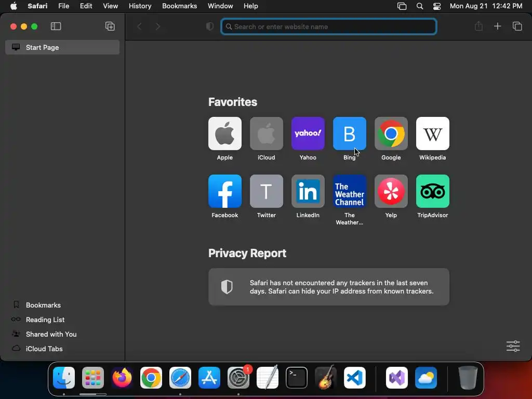Open the Apple menu in the menu bar
The width and height of the screenshot is (532, 399).
pos(14,6)
